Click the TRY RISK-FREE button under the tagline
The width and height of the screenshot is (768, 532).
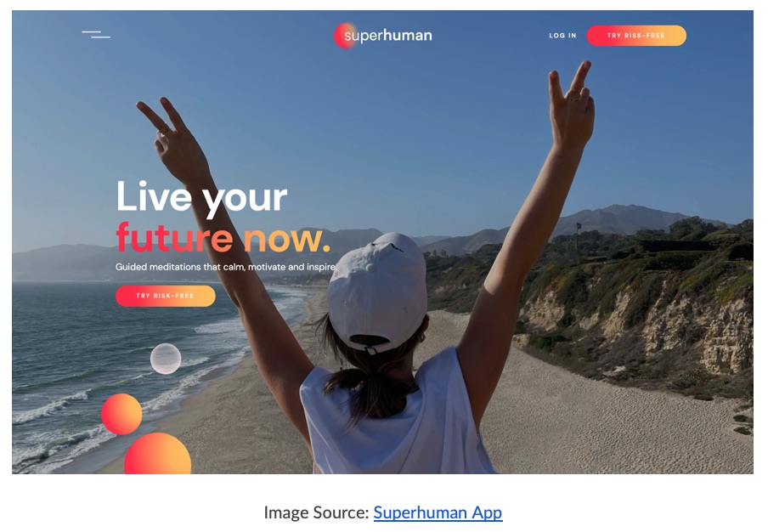click(x=166, y=296)
